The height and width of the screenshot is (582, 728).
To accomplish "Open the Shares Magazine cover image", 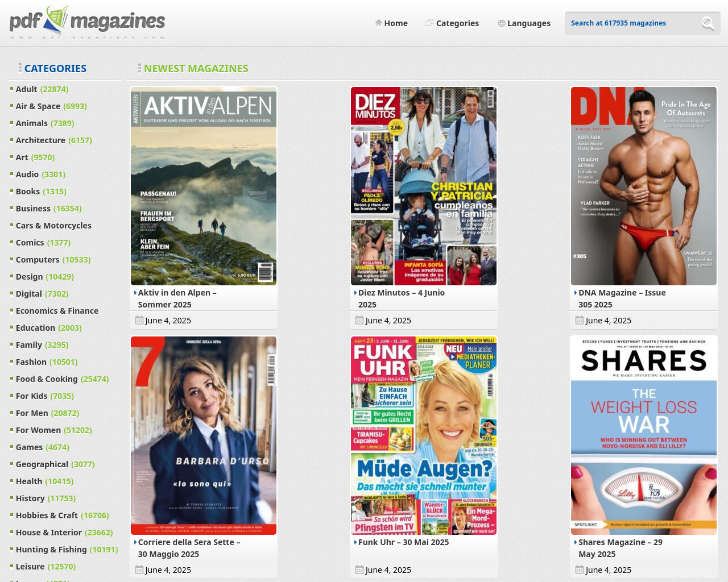I will pyautogui.click(x=644, y=435).
